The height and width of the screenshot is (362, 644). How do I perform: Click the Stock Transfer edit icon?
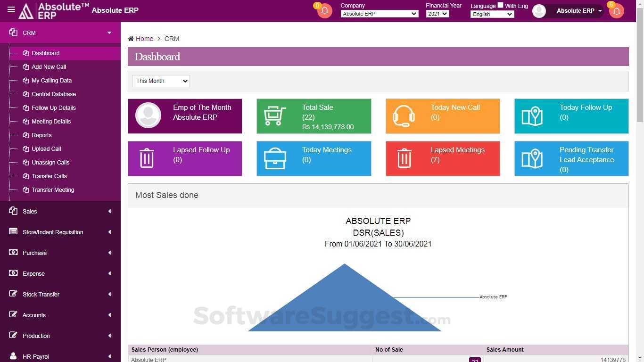(x=13, y=294)
